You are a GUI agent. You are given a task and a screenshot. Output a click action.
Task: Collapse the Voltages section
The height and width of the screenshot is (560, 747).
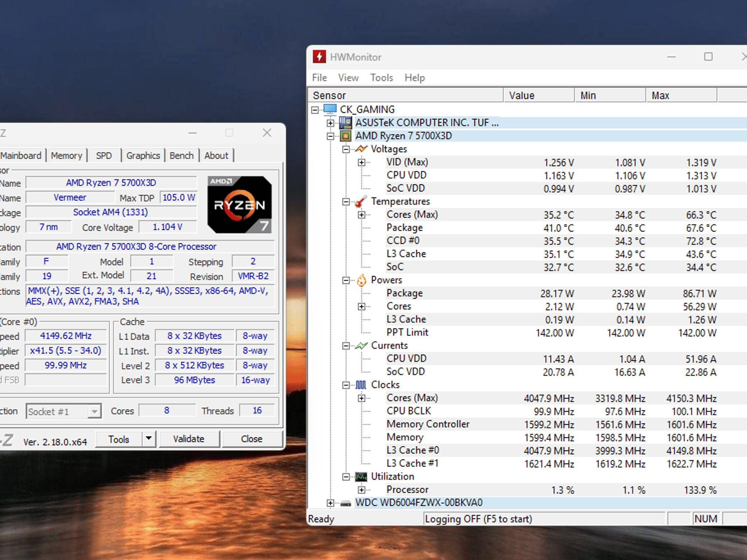[346, 149]
